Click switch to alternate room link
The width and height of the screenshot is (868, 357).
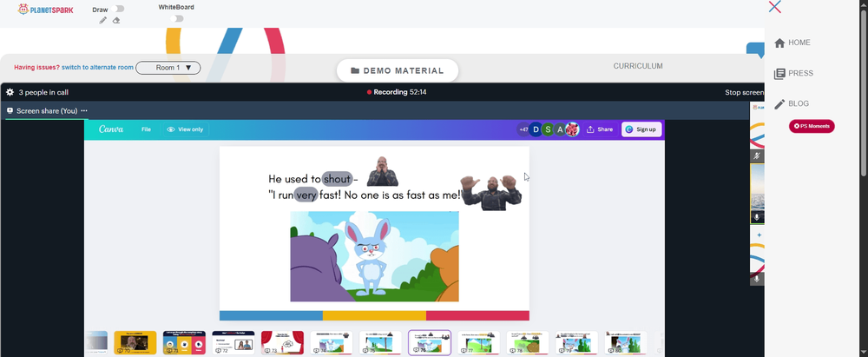97,68
